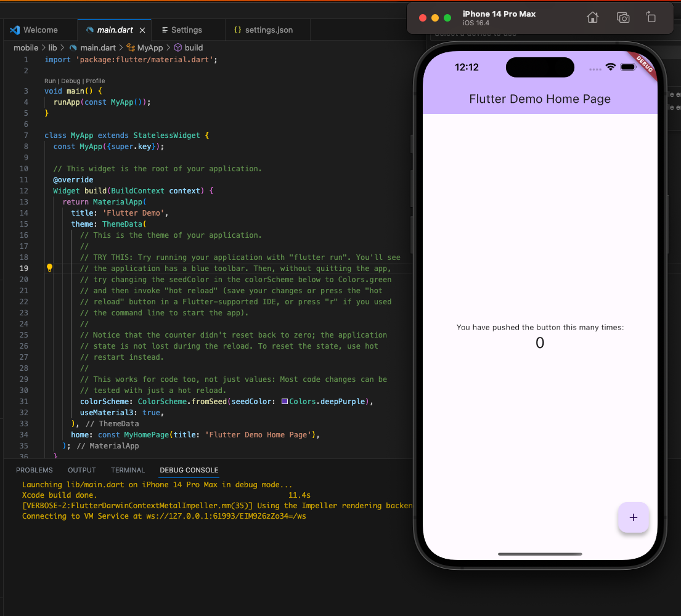The height and width of the screenshot is (616, 681).
Task: Select the lib breadcrumb segment
Action: click(x=52, y=48)
